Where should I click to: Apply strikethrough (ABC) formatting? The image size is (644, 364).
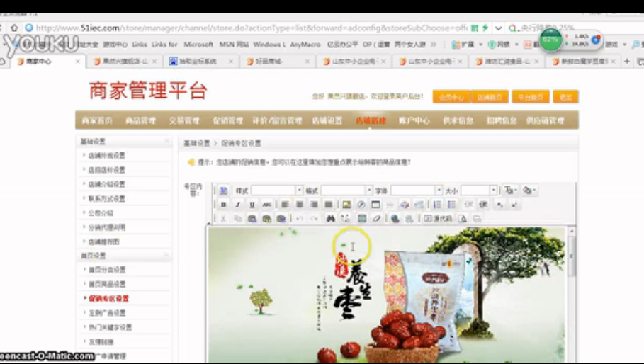point(266,205)
